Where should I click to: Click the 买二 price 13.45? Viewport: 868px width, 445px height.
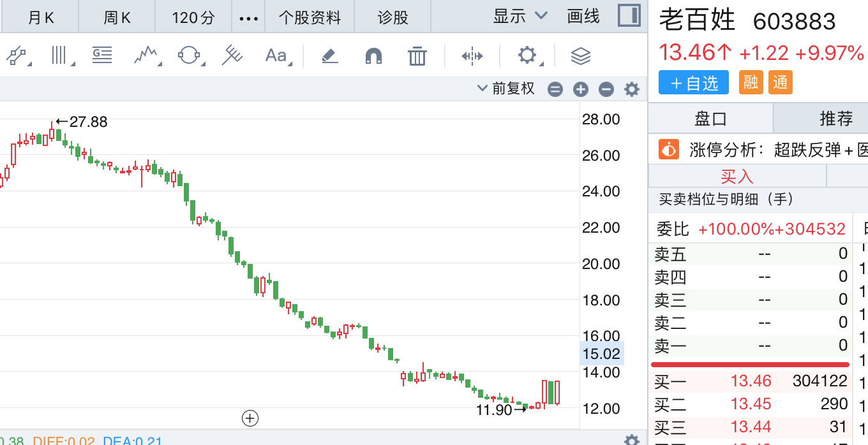(x=751, y=404)
